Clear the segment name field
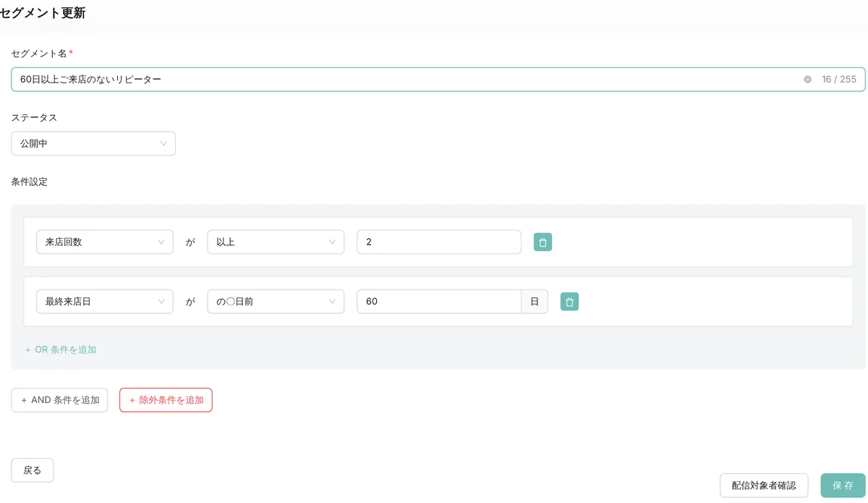This screenshot has height=503, width=868. pyautogui.click(x=807, y=80)
